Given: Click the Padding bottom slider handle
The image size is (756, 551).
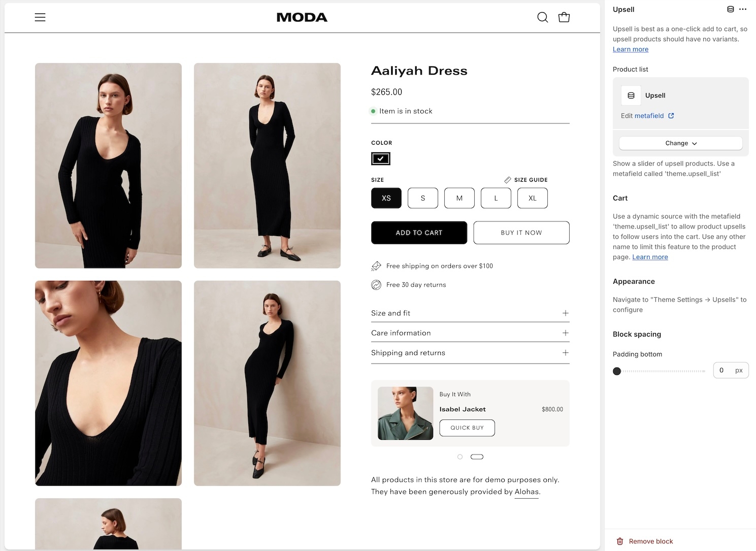Looking at the screenshot, I should pos(617,371).
